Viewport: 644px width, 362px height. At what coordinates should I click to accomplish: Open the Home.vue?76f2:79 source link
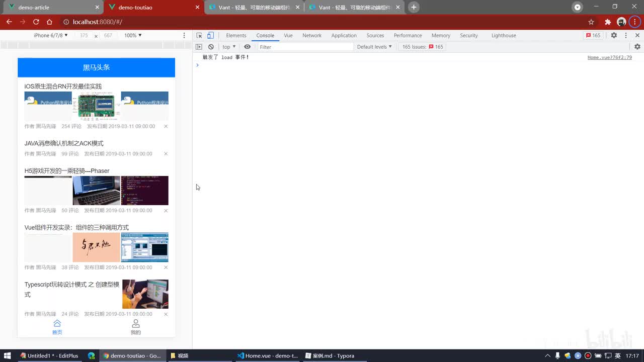tap(610, 57)
